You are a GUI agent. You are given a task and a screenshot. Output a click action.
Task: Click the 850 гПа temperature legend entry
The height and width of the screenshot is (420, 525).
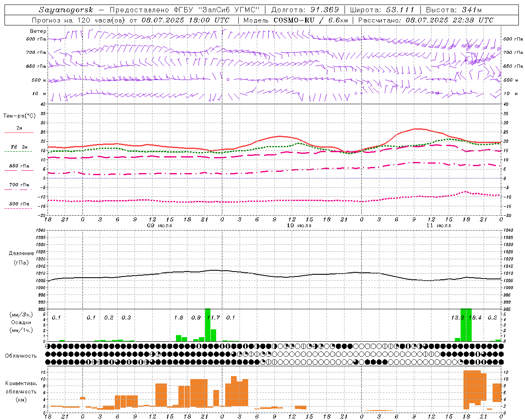click(19, 166)
